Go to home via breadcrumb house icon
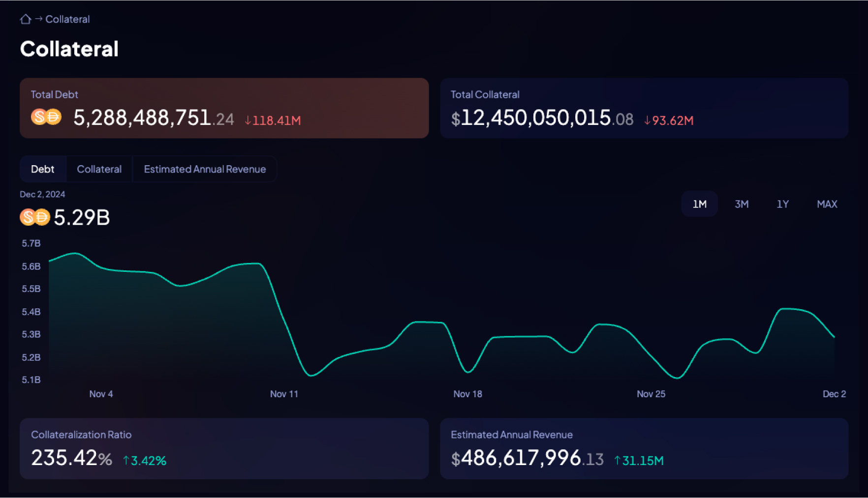 pos(26,19)
